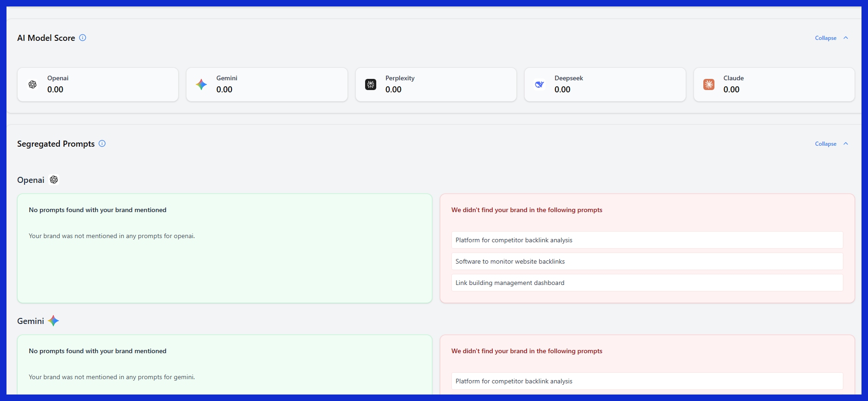The height and width of the screenshot is (401, 868).
Task: Click the OpenAI logo icon in score card
Action: pos(32,84)
